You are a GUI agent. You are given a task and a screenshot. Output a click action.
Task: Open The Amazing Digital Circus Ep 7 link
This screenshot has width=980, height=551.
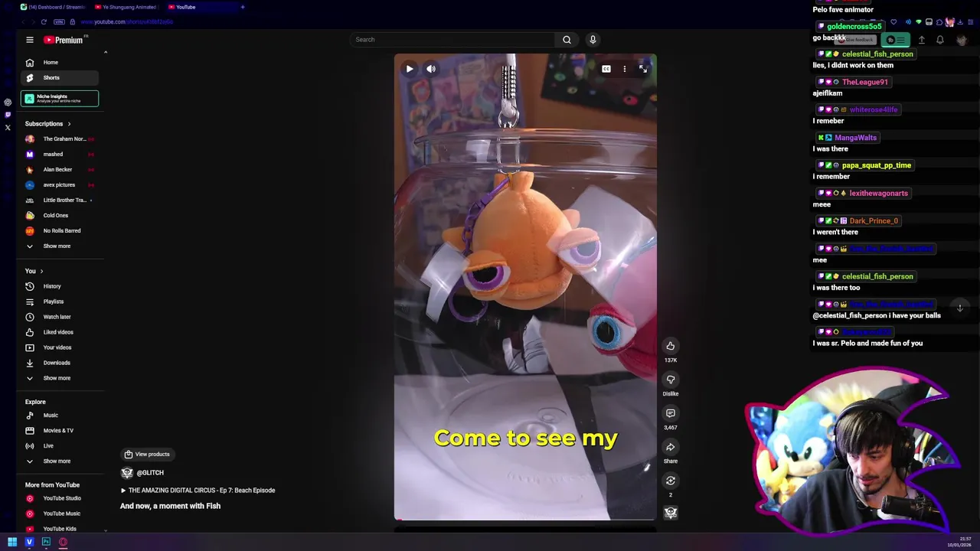[x=198, y=491]
